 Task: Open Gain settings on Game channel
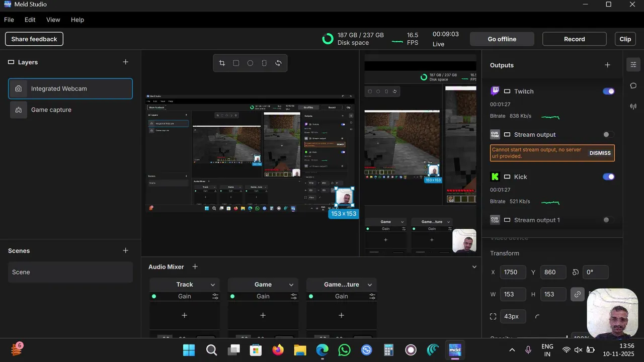(x=294, y=296)
